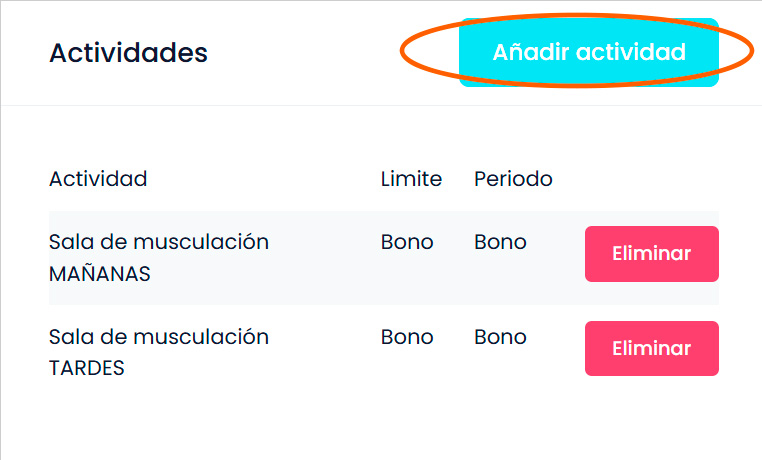The image size is (762, 460).
Task: Click the MAÑANAS label in first row
Action: click(x=99, y=273)
